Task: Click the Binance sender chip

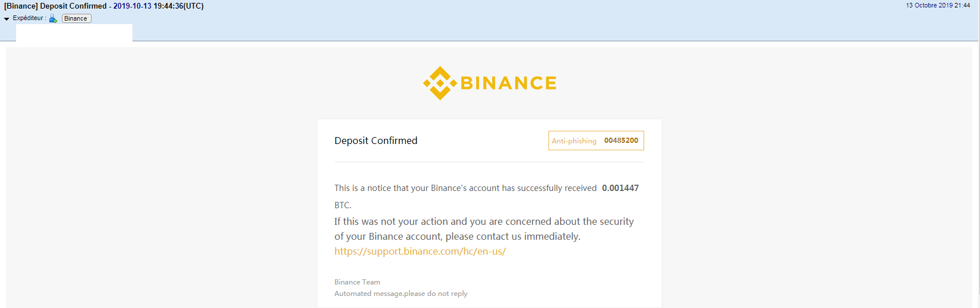Action: (x=76, y=18)
